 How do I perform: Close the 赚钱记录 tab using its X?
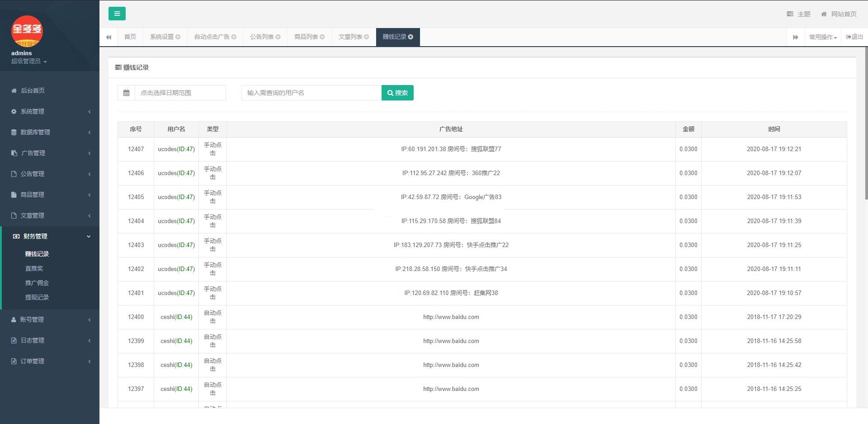point(410,37)
